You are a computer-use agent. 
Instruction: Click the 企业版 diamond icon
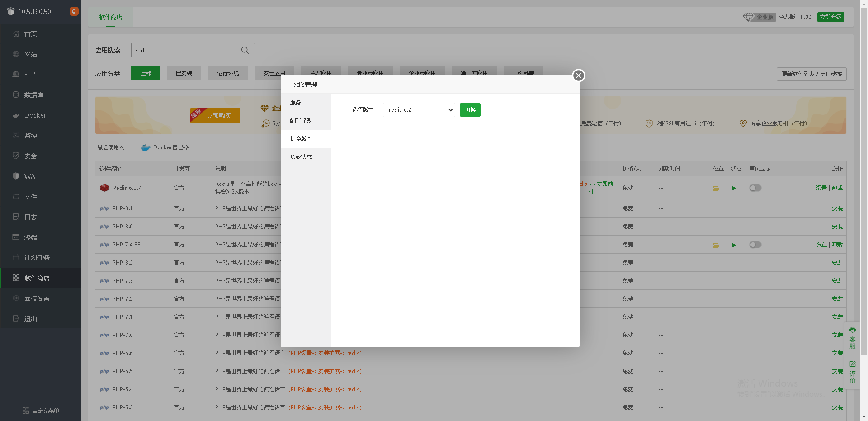coord(748,17)
